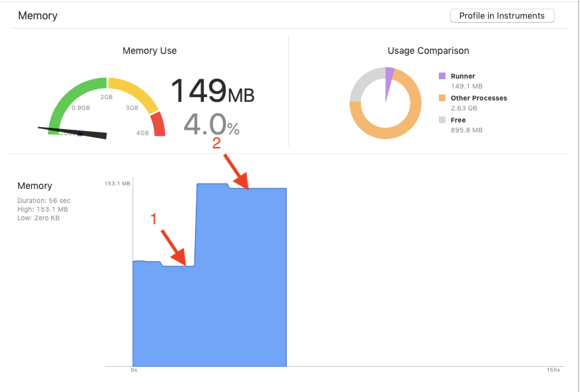The width and height of the screenshot is (580, 392).
Task: Click the Usage Comparison donut chart
Action: 386,103
